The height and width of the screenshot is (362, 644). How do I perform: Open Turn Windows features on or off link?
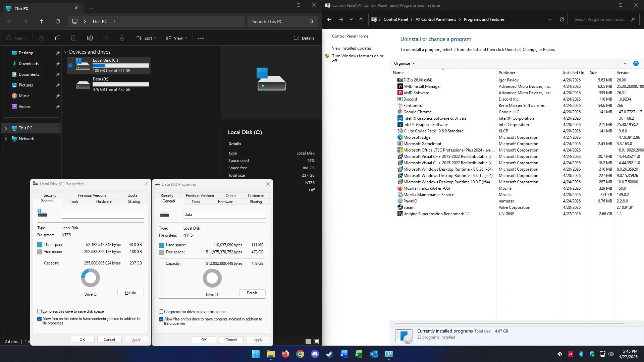pos(358,58)
